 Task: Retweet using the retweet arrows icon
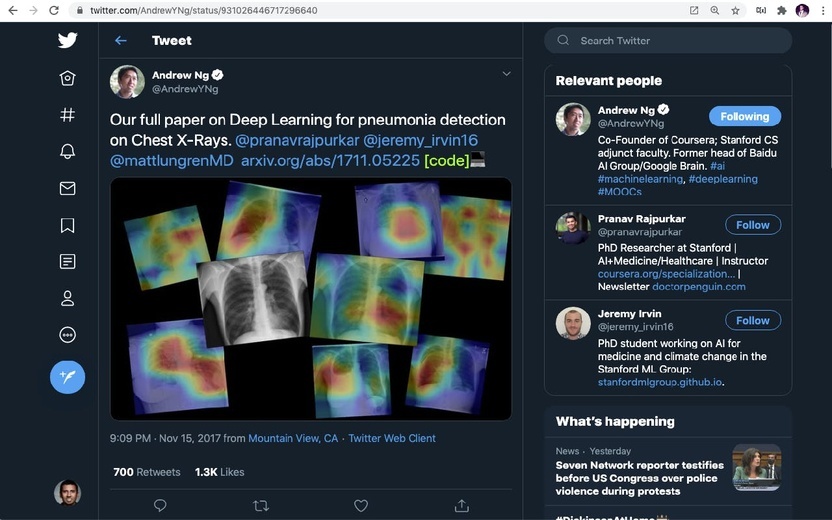click(261, 506)
